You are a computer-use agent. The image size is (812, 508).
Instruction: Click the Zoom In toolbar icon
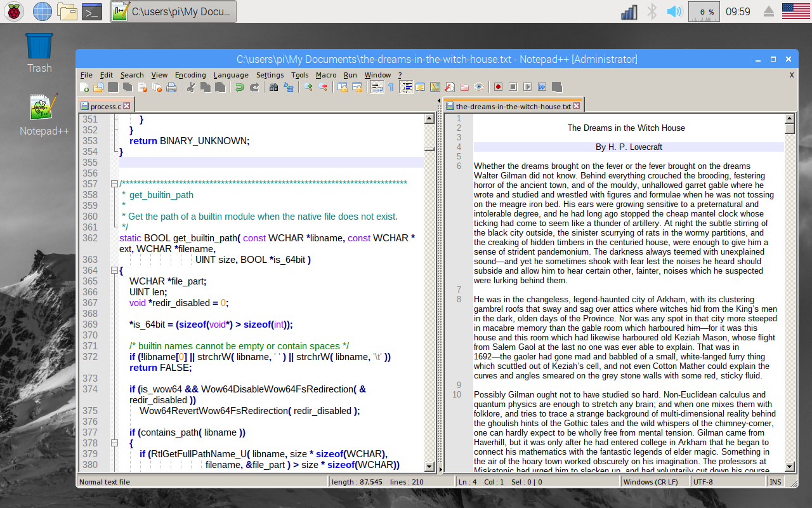[308, 87]
